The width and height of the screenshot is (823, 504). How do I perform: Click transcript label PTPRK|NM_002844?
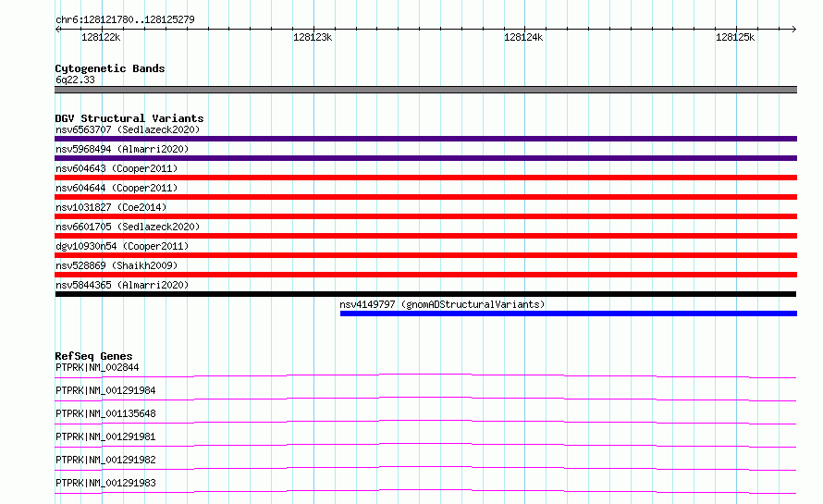pyautogui.click(x=97, y=367)
